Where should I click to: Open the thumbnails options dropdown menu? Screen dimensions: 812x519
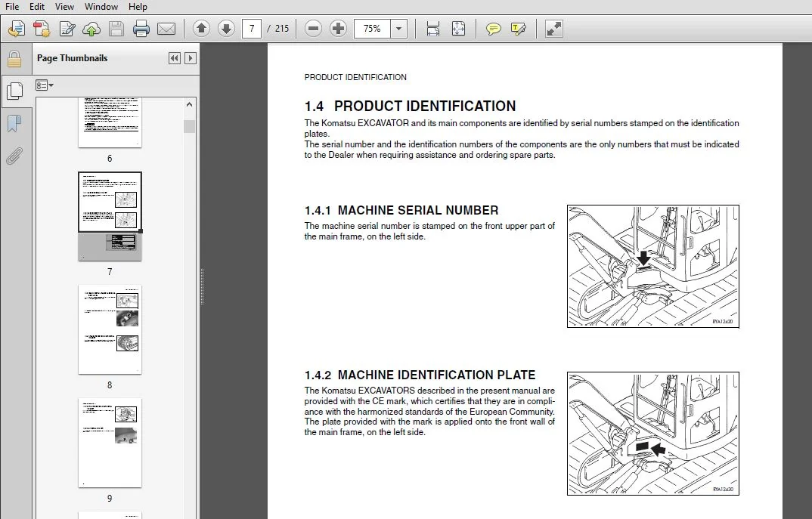tap(45, 85)
